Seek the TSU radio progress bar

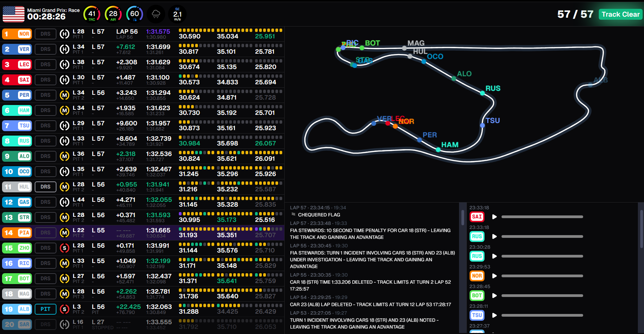coord(542,315)
